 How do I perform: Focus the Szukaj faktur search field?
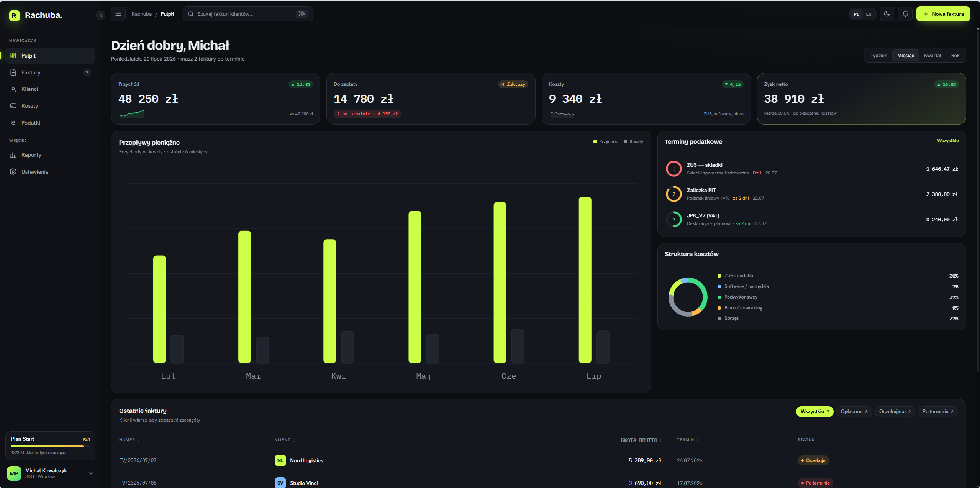click(x=247, y=14)
